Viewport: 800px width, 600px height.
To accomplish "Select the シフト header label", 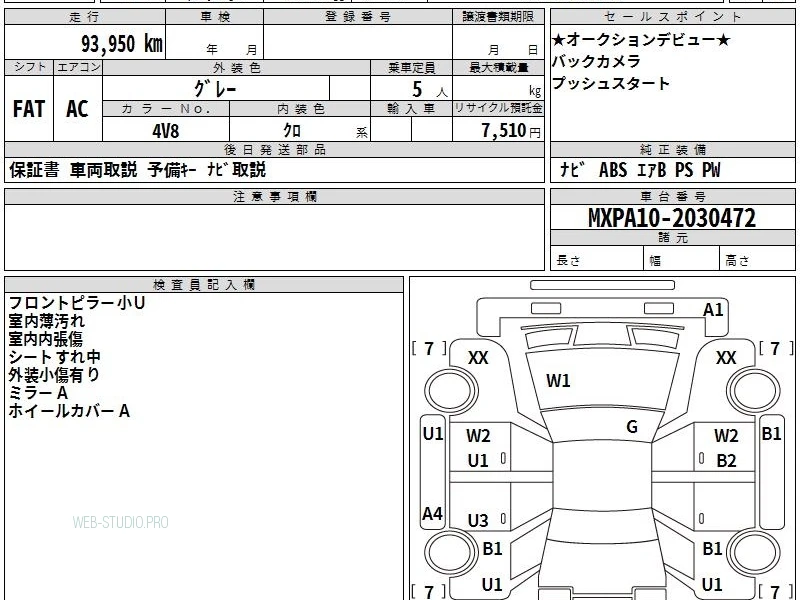I will (29, 67).
